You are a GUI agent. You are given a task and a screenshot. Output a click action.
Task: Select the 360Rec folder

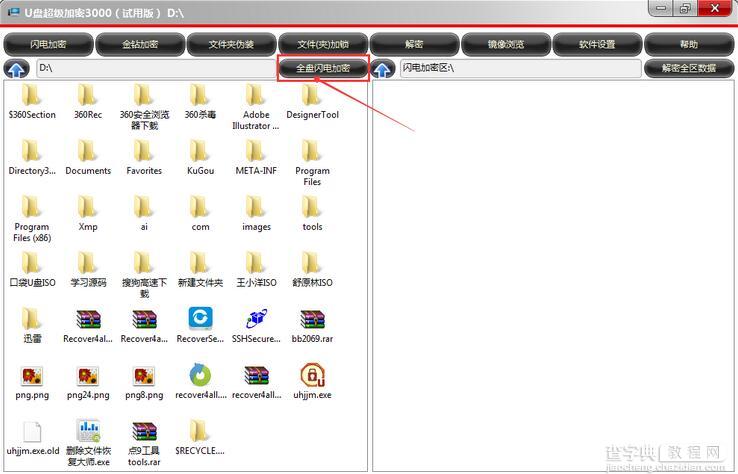coord(88,102)
